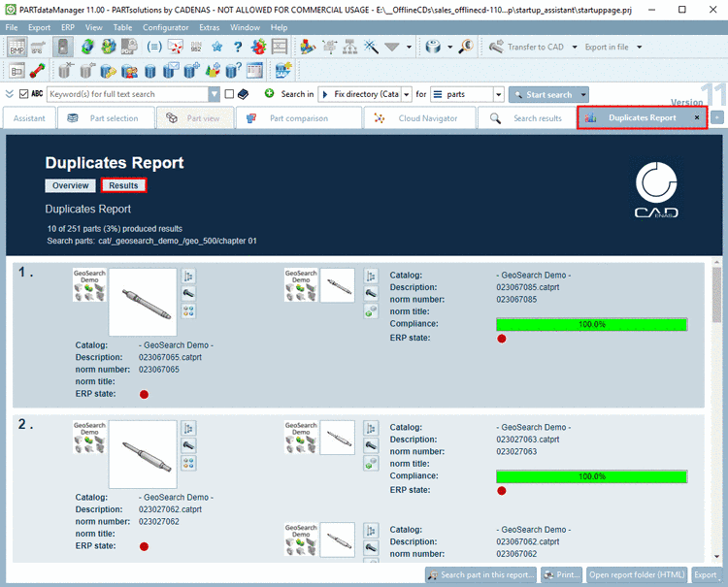Open the Fix directory search-in dropdown

(407, 95)
